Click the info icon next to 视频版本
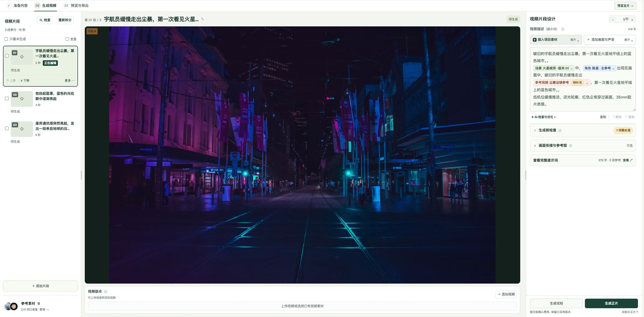This screenshot has width=644, height=317. (106, 292)
